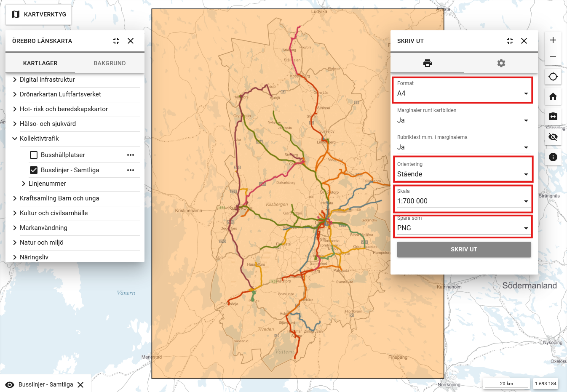
Task: Click the info icon on right toolbar
Action: tap(553, 157)
